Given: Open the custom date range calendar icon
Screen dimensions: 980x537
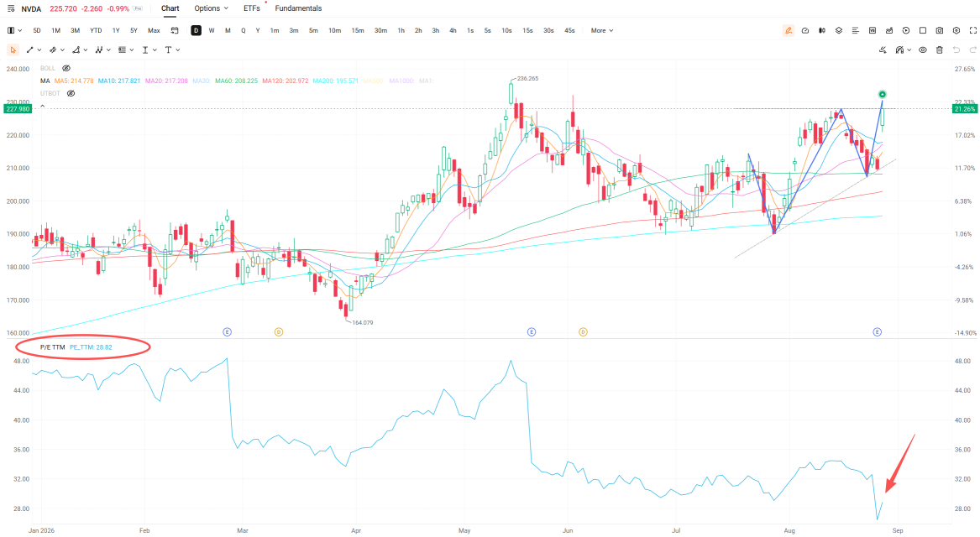Looking at the screenshot, I should click(x=175, y=30).
